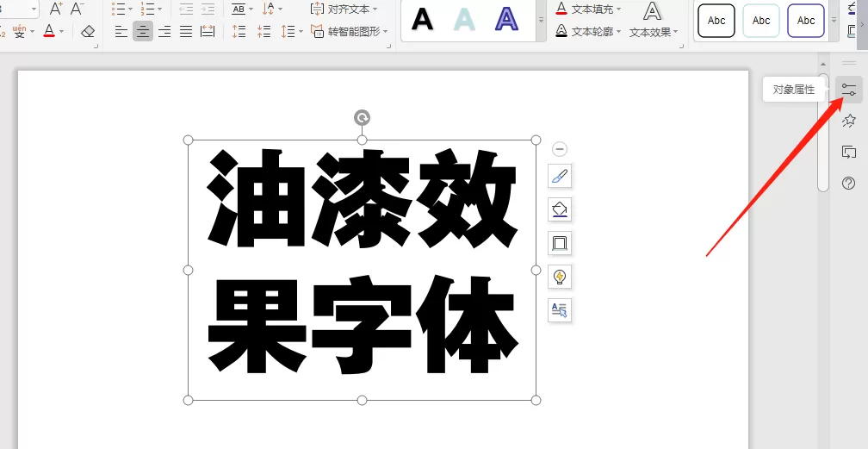Click the eraser clear formatting icon

tap(88, 32)
